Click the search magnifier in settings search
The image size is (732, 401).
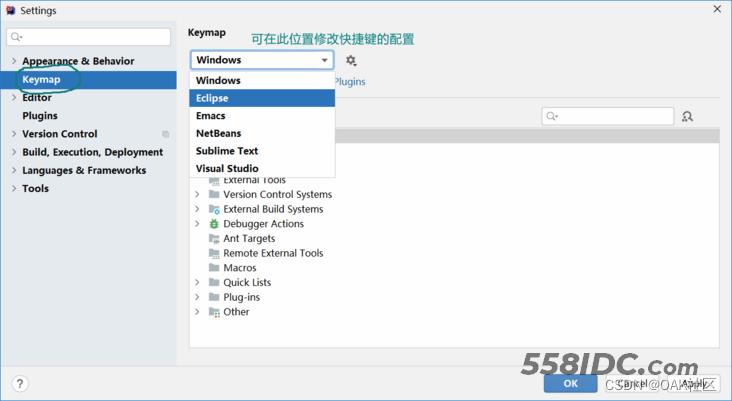point(16,37)
